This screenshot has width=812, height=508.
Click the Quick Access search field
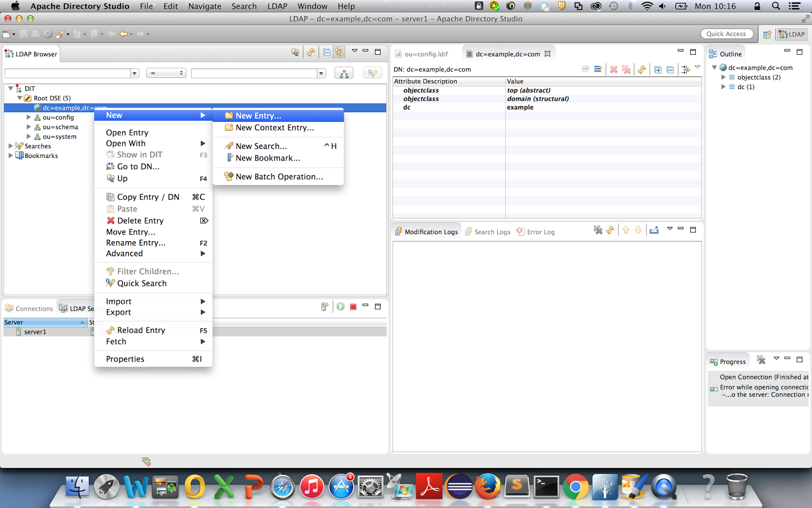726,34
